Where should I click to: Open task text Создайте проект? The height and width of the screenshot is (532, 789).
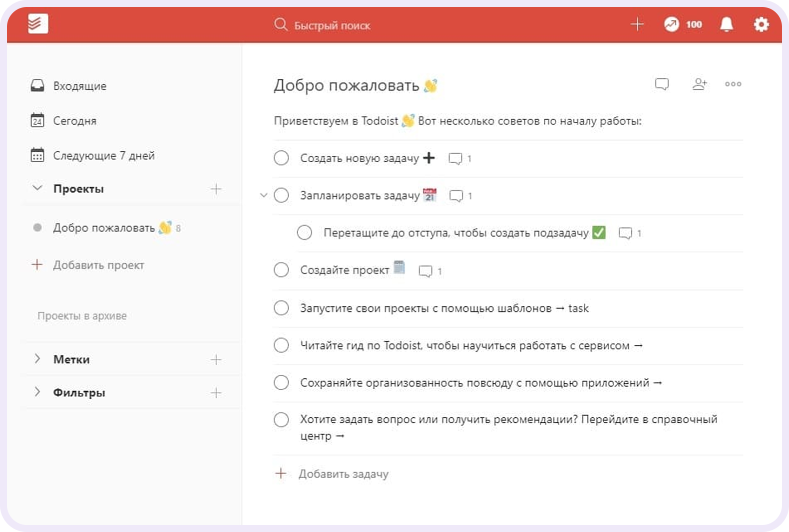[345, 270]
